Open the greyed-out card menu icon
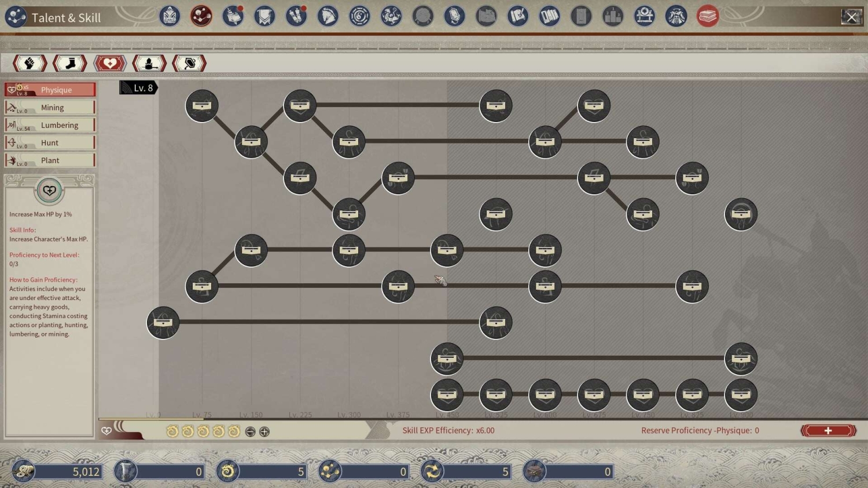The height and width of the screenshot is (488, 868). [581, 16]
